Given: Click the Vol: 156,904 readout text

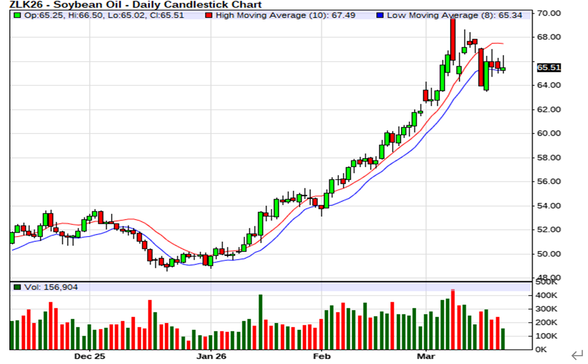Looking at the screenshot, I should (47, 287).
